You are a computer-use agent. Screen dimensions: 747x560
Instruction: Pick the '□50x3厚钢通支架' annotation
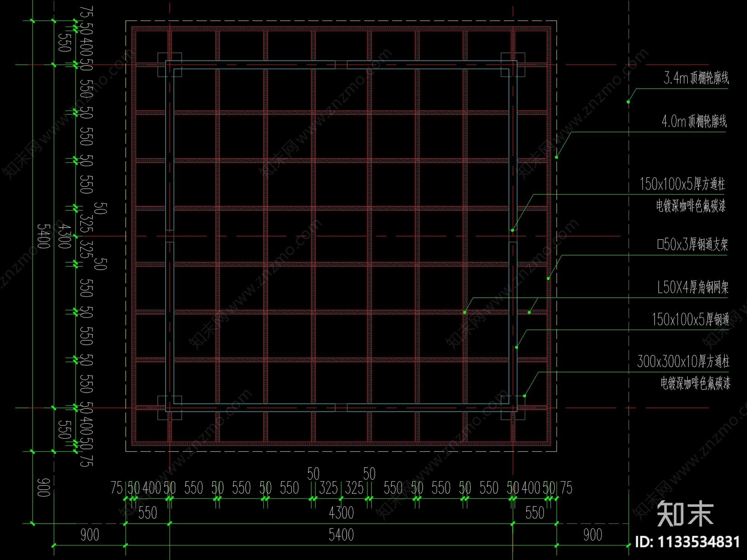[692, 244]
